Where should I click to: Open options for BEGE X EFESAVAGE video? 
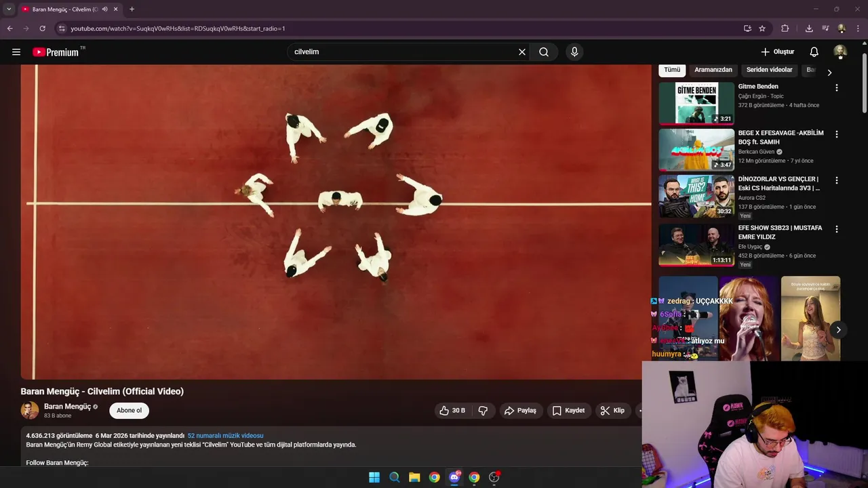click(x=836, y=134)
